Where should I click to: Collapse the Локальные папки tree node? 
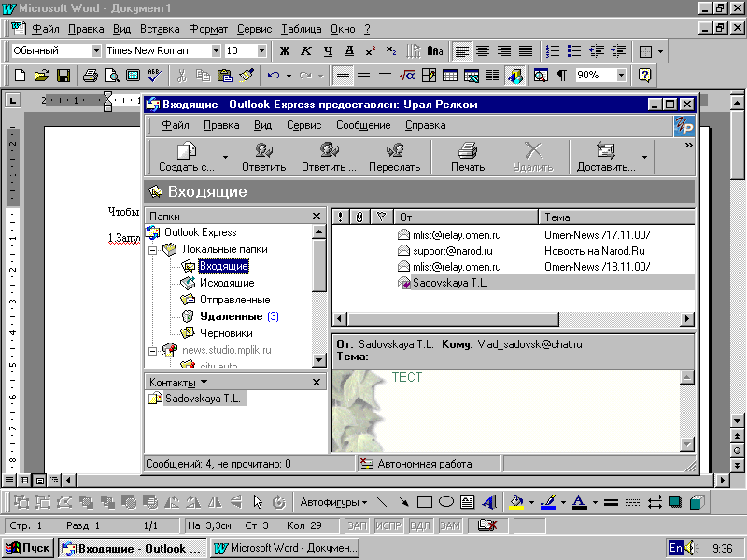pos(152,250)
